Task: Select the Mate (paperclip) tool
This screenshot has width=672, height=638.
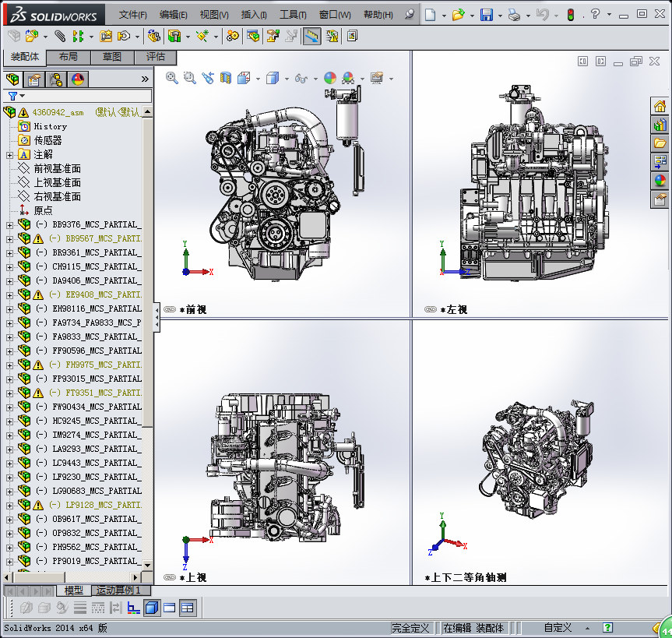Action: coord(60,36)
